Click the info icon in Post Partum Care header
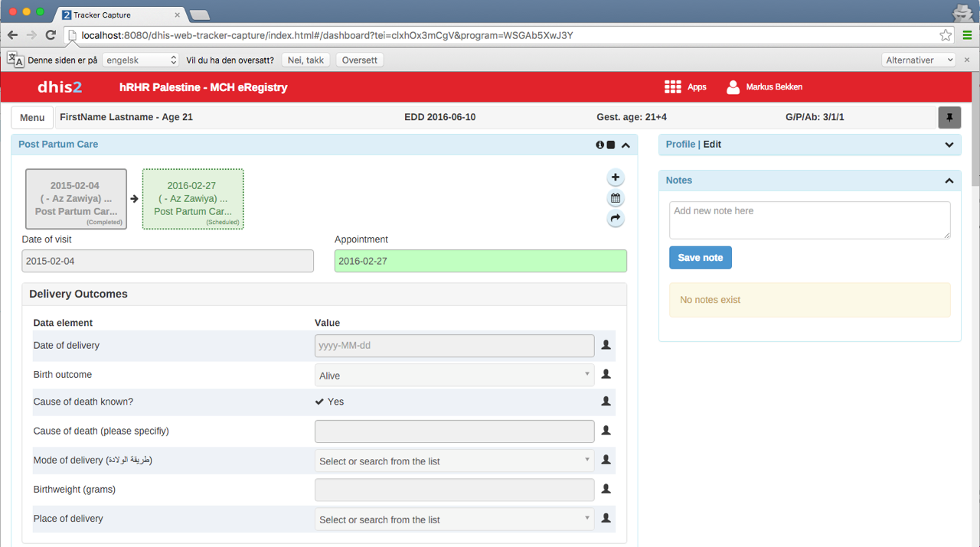Image resolution: width=980 pixels, height=547 pixels. [599, 145]
